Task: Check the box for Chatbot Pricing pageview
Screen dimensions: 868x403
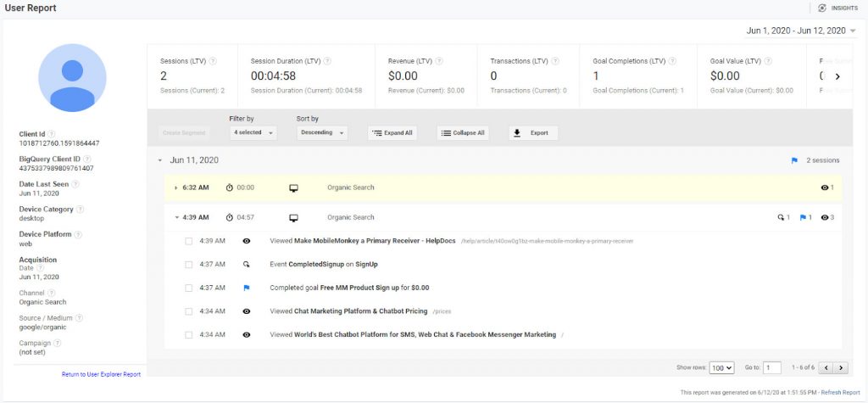Action: pyautogui.click(x=189, y=311)
